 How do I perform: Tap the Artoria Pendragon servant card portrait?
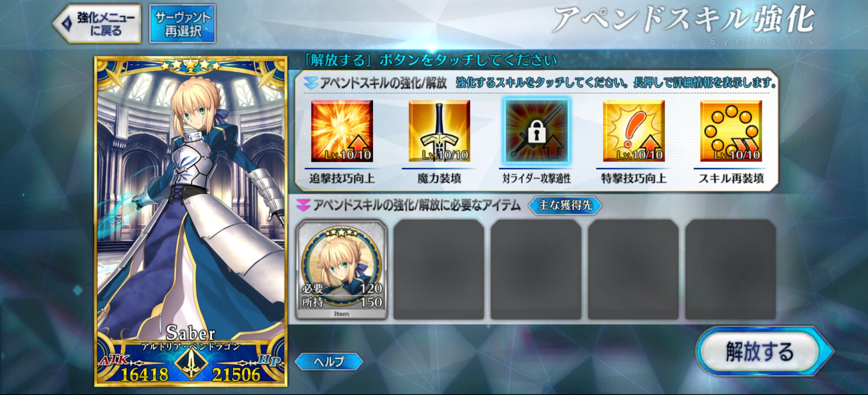tap(191, 221)
